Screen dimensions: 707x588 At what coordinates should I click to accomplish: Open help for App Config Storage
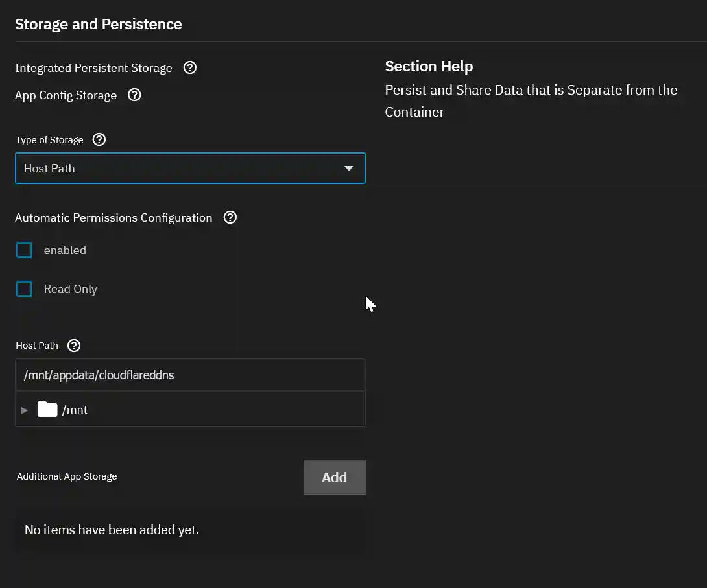[134, 95]
